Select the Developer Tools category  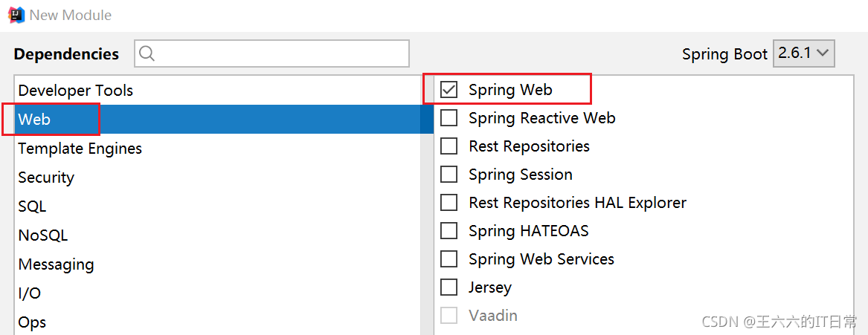(x=217, y=90)
